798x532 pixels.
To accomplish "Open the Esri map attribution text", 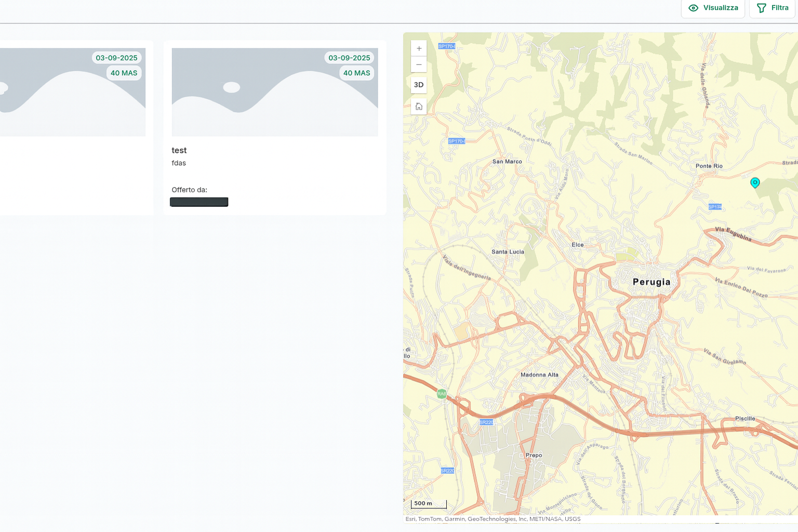I will point(493,519).
